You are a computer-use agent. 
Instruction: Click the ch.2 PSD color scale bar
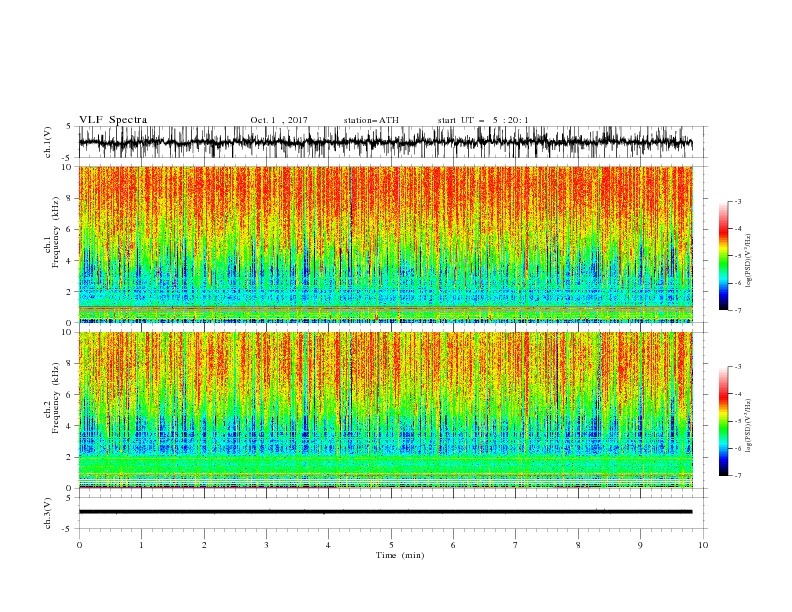[x=723, y=421]
